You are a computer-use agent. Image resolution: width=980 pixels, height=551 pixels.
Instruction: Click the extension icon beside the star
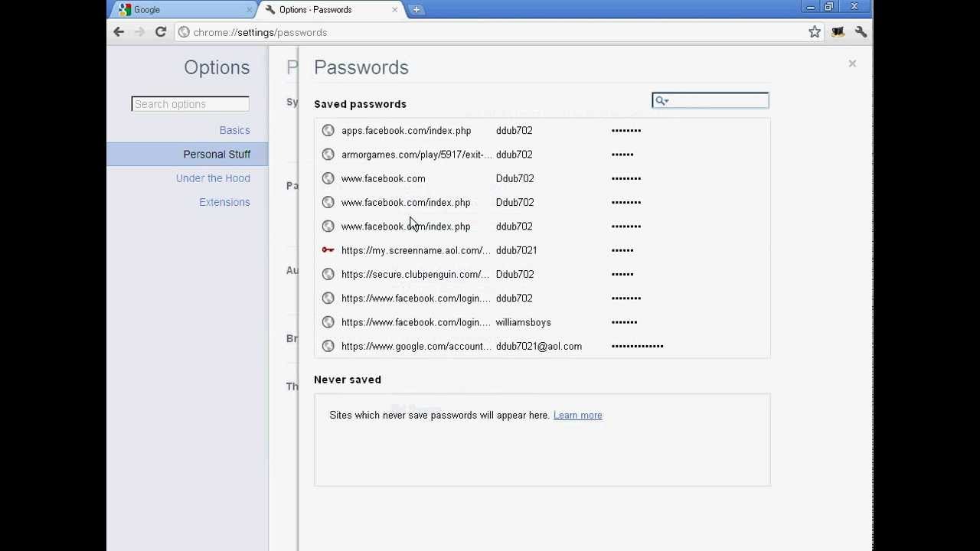pyautogui.click(x=838, y=32)
